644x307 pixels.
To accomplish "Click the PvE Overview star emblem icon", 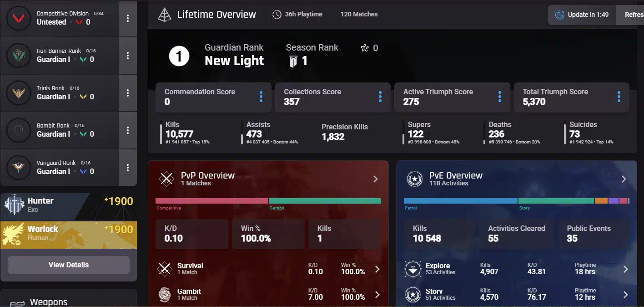I will pyautogui.click(x=415, y=179).
